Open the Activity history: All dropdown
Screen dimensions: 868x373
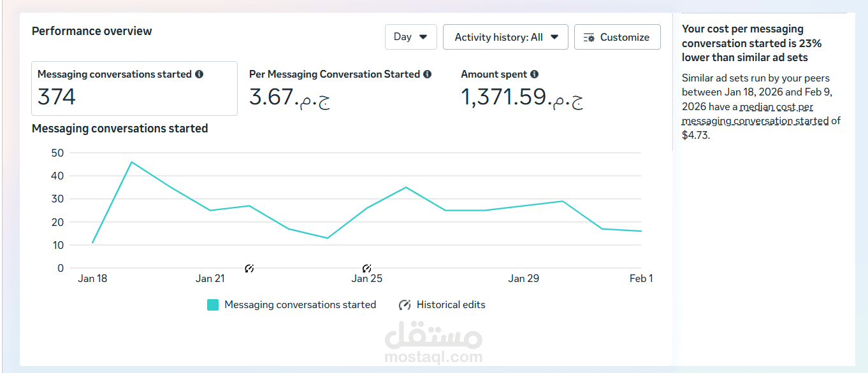(506, 37)
